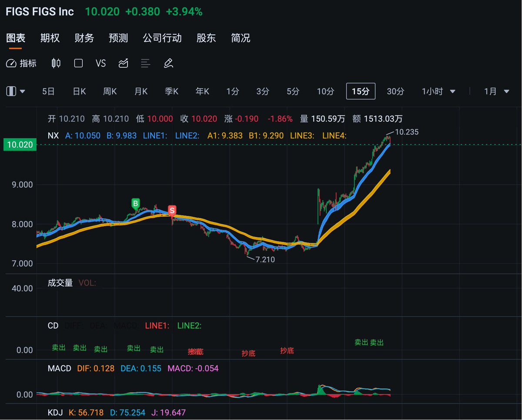522x420 pixels.
Task: Click the NX indicator label
Action: click(x=53, y=136)
